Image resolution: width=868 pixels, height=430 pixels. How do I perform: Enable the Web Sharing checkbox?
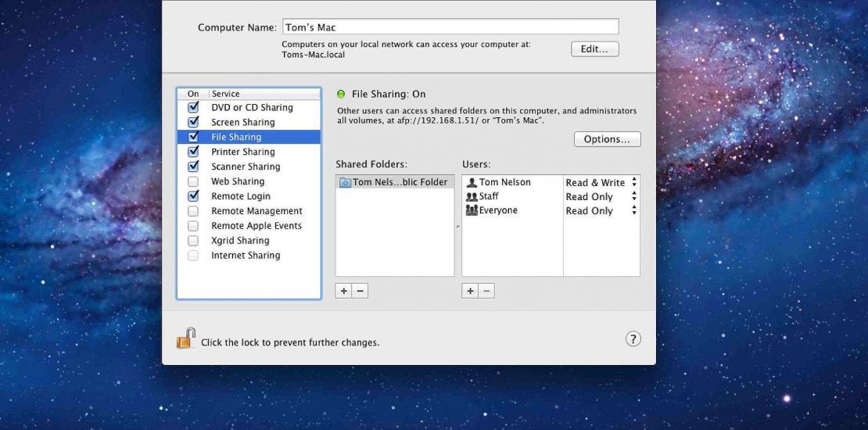(193, 181)
